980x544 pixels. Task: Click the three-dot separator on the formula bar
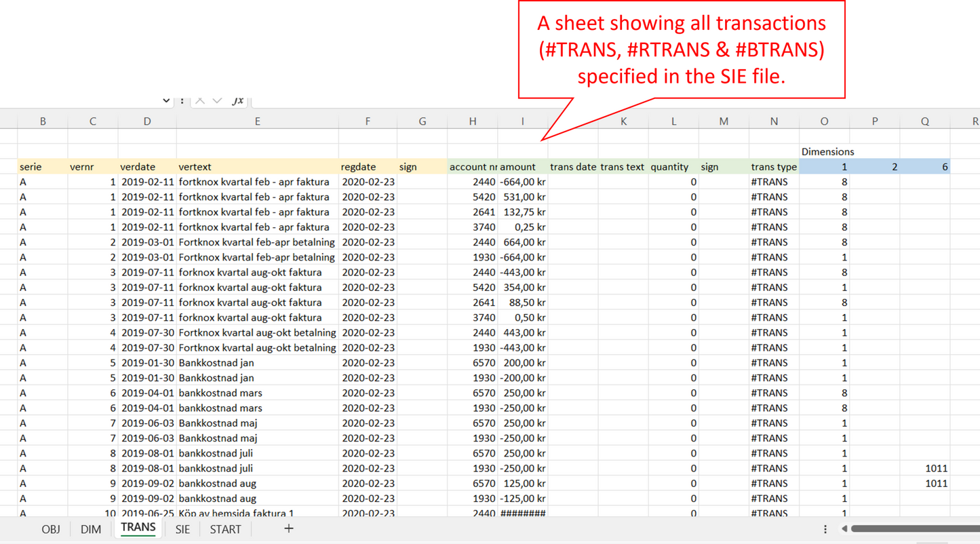click(x=182, y=99)
